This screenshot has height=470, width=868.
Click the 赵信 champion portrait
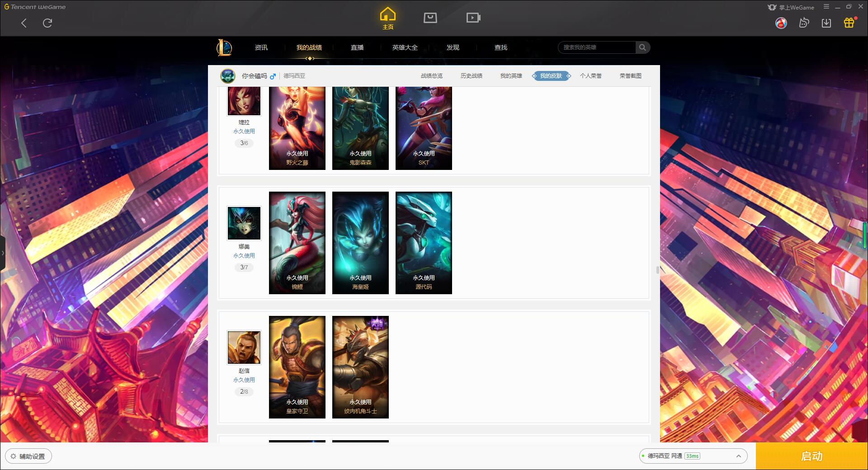click(244, 348)
